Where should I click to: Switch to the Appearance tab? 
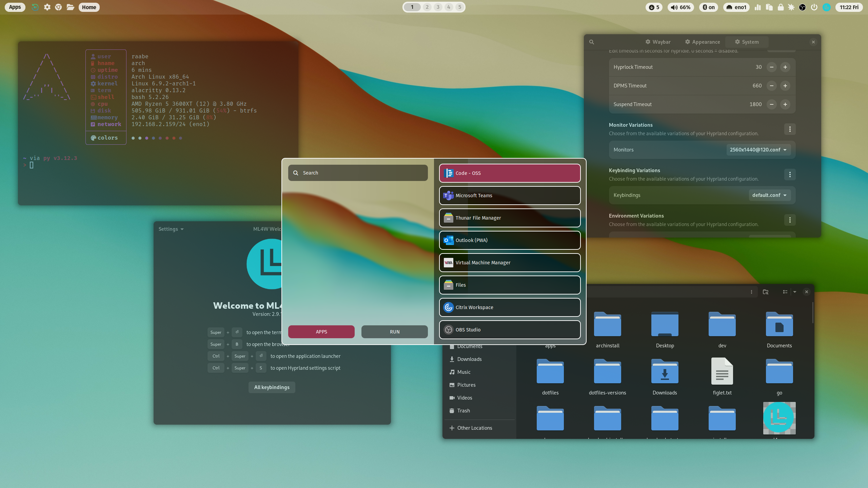click(x=702, y=42)
